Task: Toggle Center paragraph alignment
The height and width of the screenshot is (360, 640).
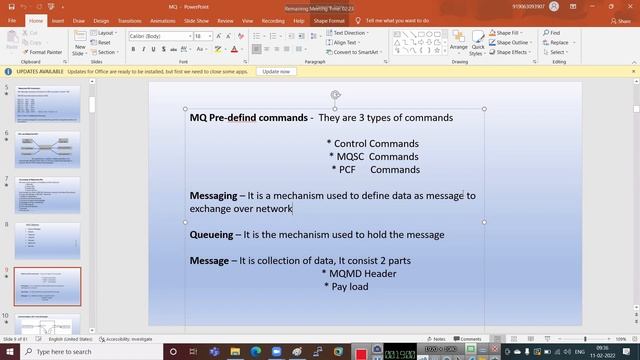Action: [x=267, y=49]
